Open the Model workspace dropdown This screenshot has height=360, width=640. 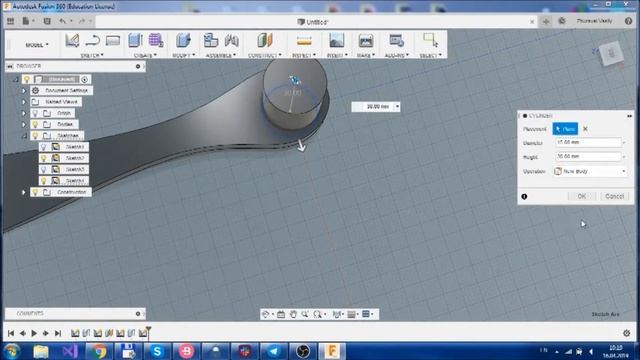coord(37,44)
